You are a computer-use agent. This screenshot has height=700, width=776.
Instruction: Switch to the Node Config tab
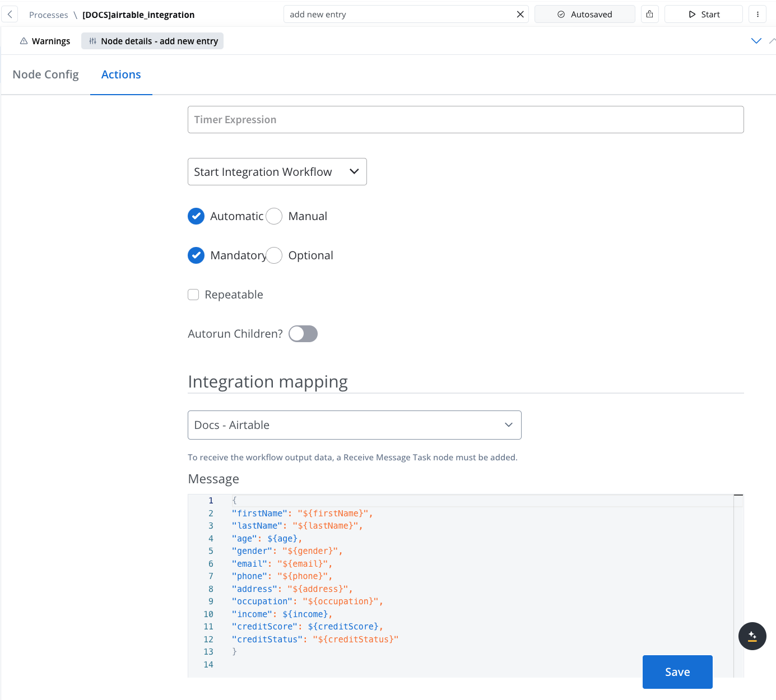point(45,74)
